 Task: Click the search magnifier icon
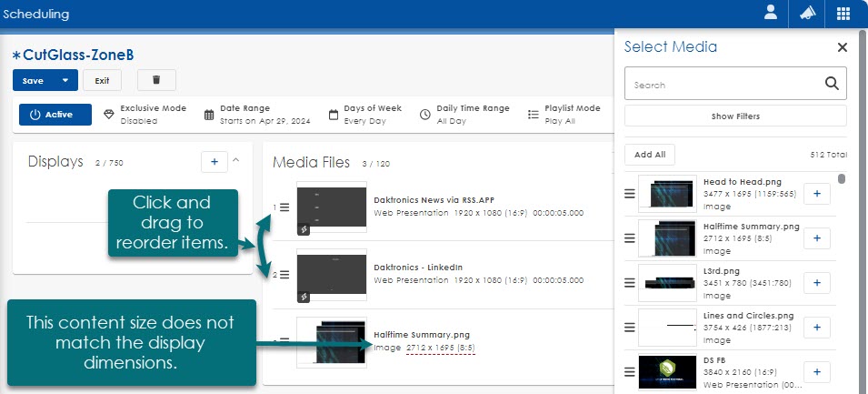point(831,85)
